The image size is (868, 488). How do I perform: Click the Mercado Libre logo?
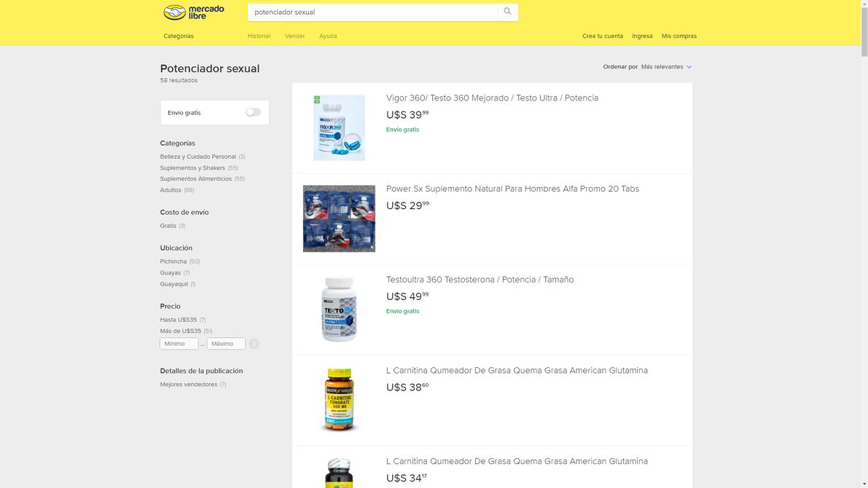tap(193, 12)
